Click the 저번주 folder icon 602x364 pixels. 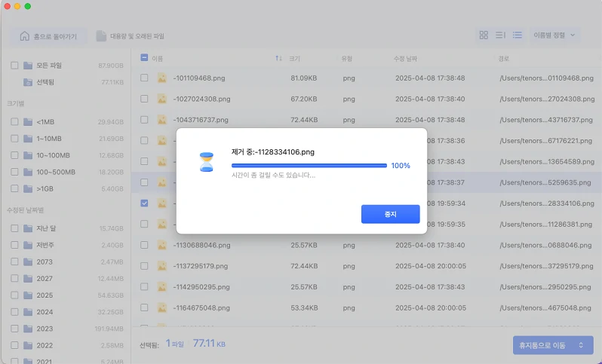28,245
